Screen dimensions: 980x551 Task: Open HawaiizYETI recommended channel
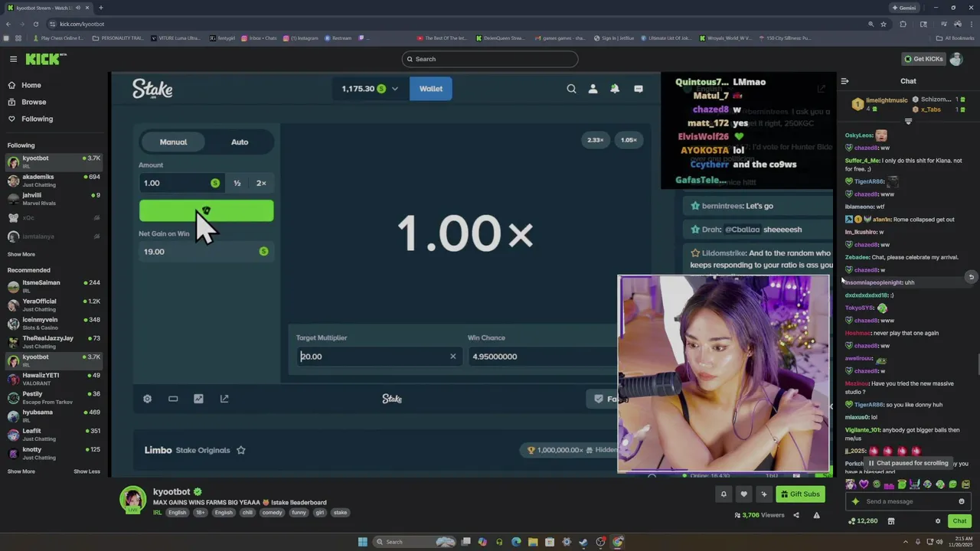[54, 379]
